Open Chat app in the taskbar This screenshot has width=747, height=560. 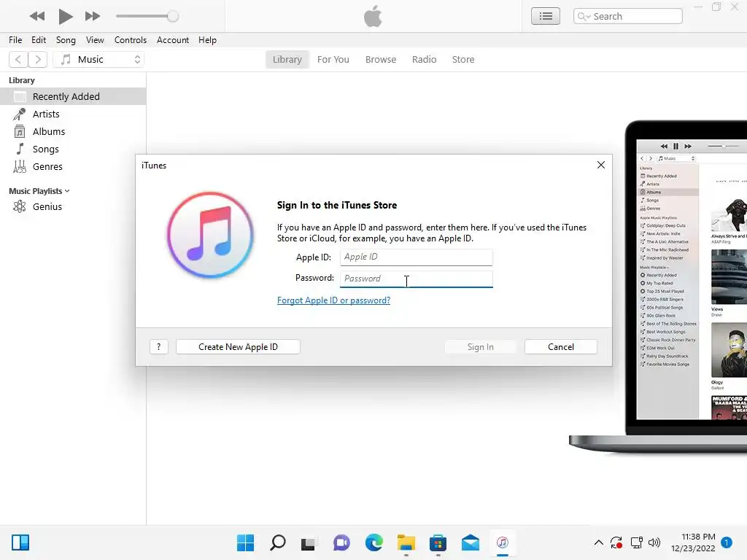tap(341, 542)
